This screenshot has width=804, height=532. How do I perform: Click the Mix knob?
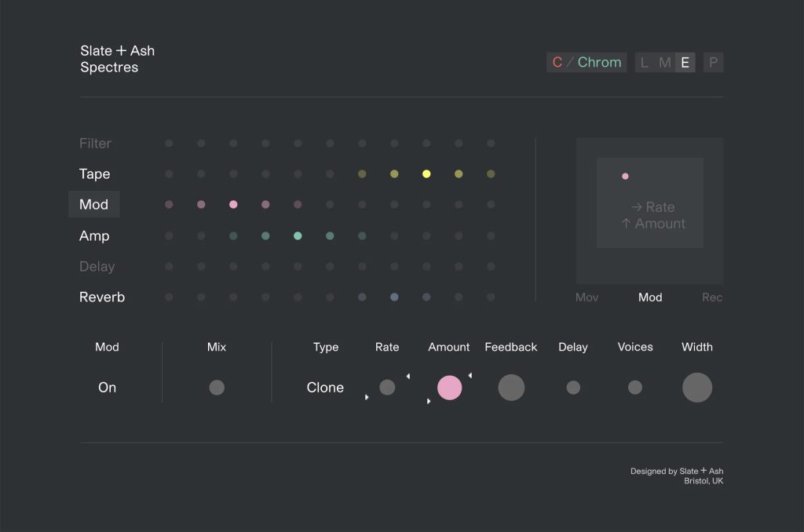(x=217, y=388)
